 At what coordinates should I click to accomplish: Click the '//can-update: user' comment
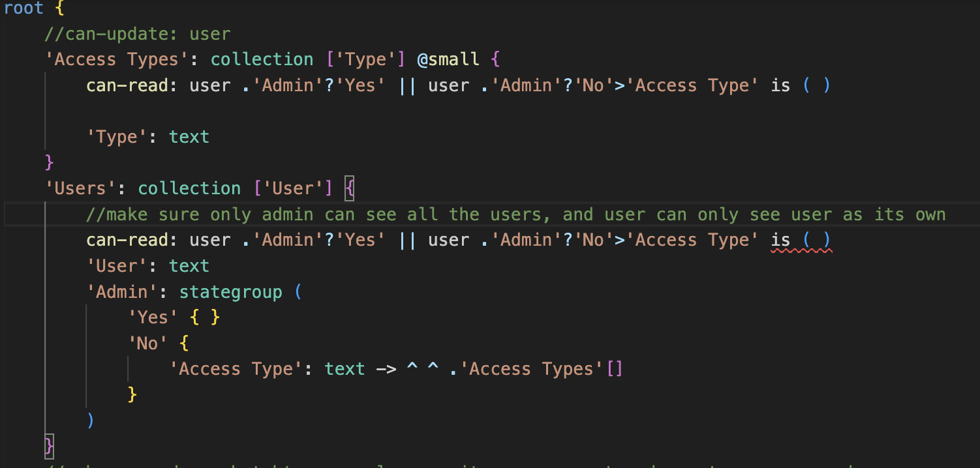click(x=137, y=34)
